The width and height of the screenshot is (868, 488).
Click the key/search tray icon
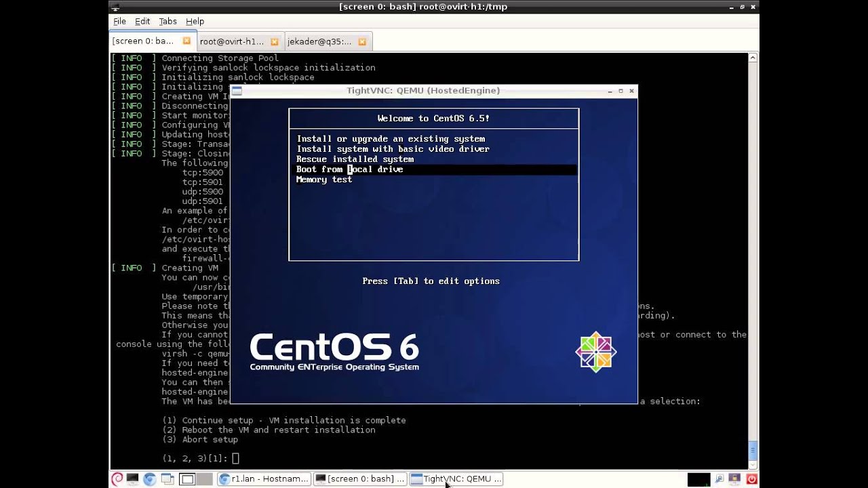tap(719, 479)
